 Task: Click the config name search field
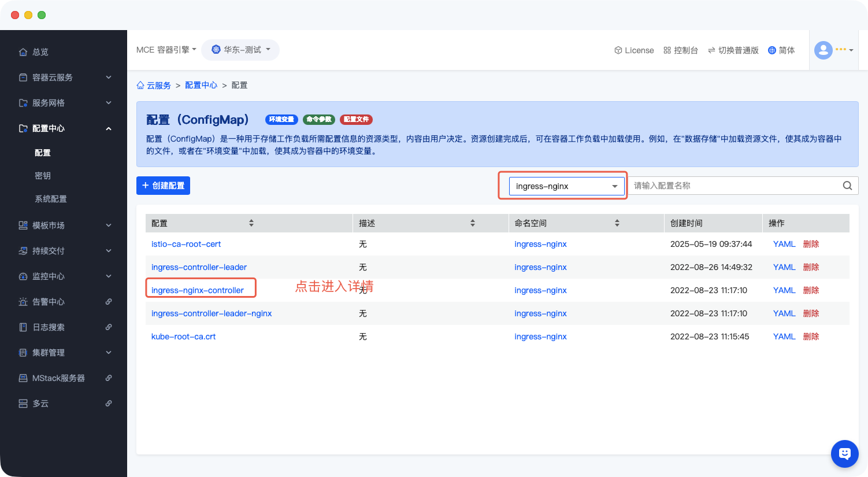734,186
